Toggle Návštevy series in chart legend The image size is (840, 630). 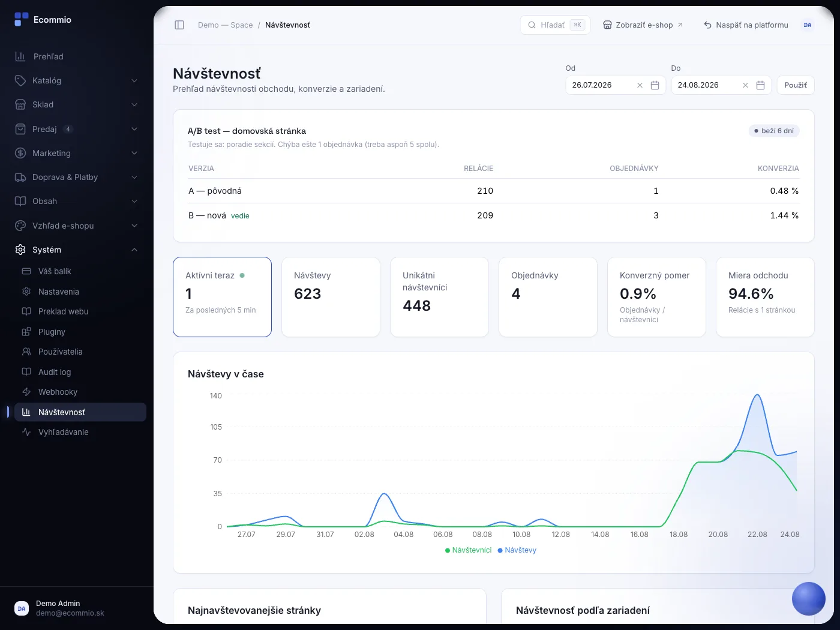[517, 550]
